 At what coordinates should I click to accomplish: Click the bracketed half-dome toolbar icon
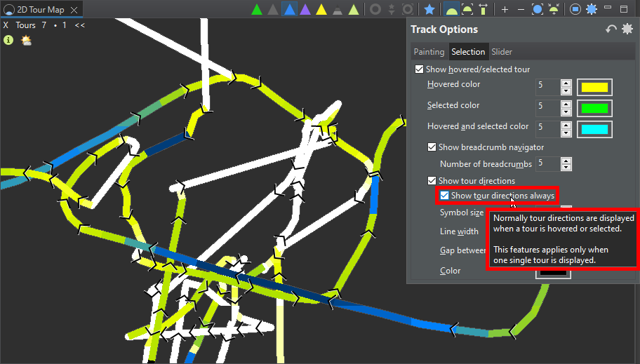click(467, 9)
